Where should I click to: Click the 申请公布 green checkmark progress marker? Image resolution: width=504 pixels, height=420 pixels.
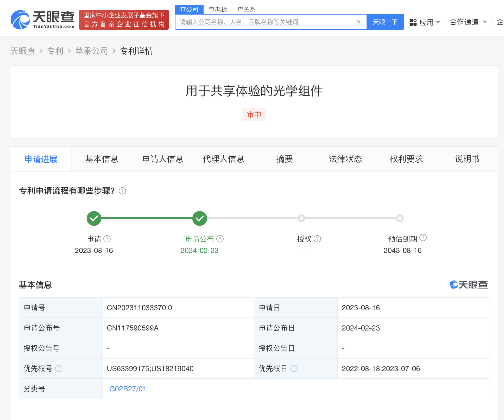(199, 218)
